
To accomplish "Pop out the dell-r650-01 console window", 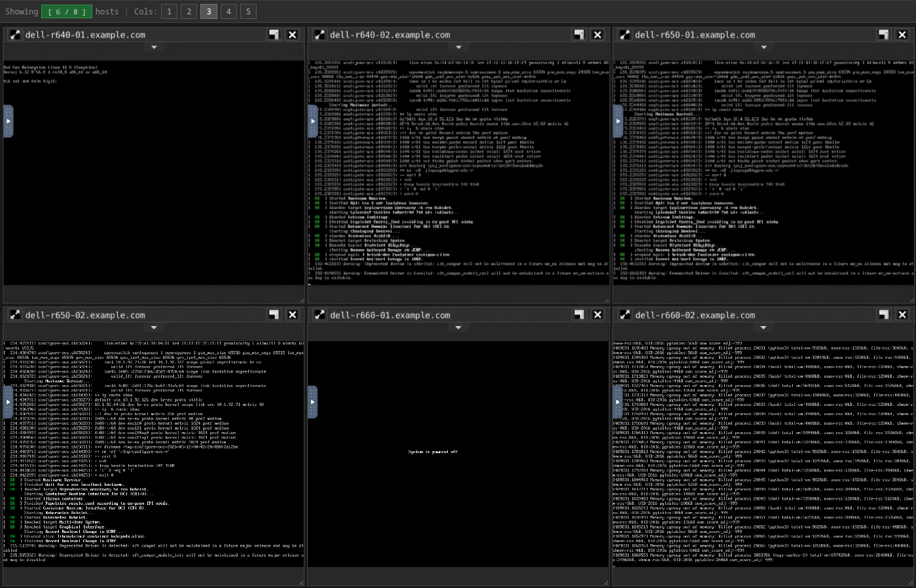I will [x=884, y=35].
